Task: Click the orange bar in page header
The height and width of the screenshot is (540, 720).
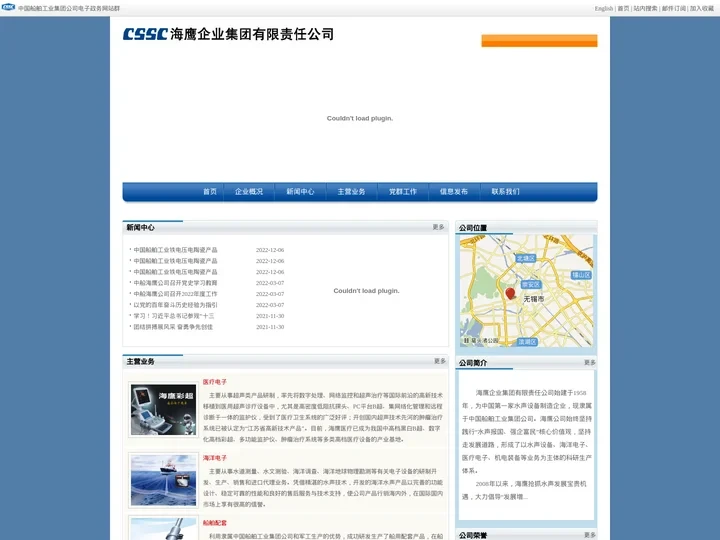Action: pyautogui.click(x=539, y=40)
